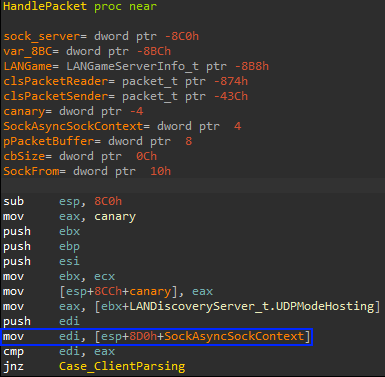Select the SockFrom argument definition
Viewport: 385px width, 377px height.
click(87, 171)
